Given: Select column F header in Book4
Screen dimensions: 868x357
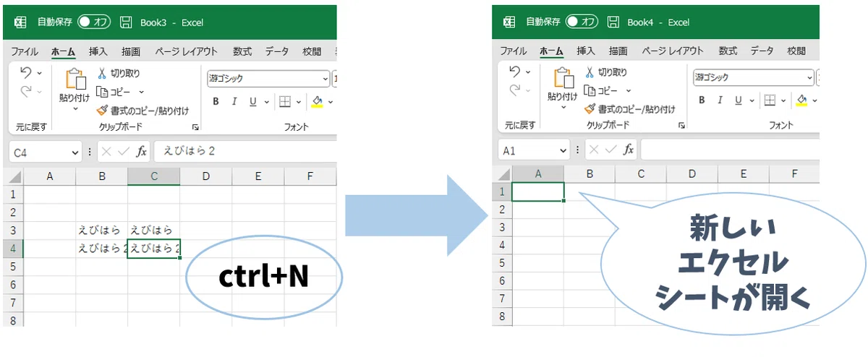Looking at the screenshot, I should point(794,173).
